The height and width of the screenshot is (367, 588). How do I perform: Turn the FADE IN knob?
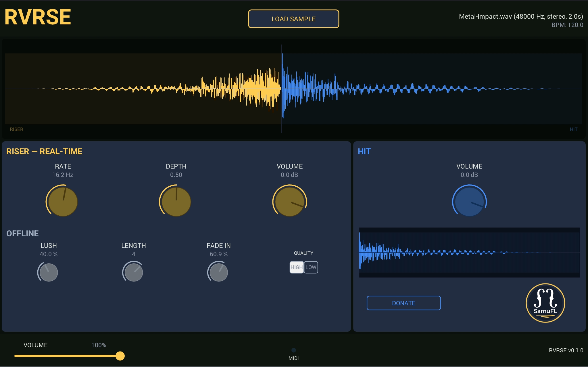(218, 272)
